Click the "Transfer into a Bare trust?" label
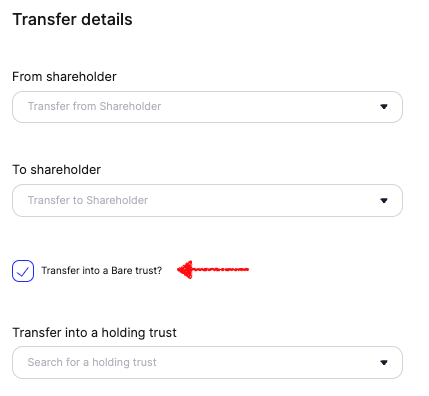Image resolution: width=429 pixels, height=396 pixels. [x=102, y=270]
